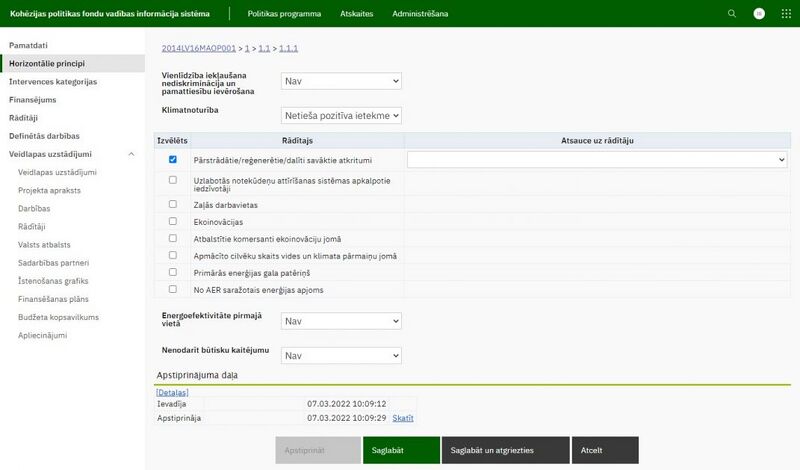Select Horizontālie principi in sidebar
Screen dimensions: 800x470
(x=72, y=63)
